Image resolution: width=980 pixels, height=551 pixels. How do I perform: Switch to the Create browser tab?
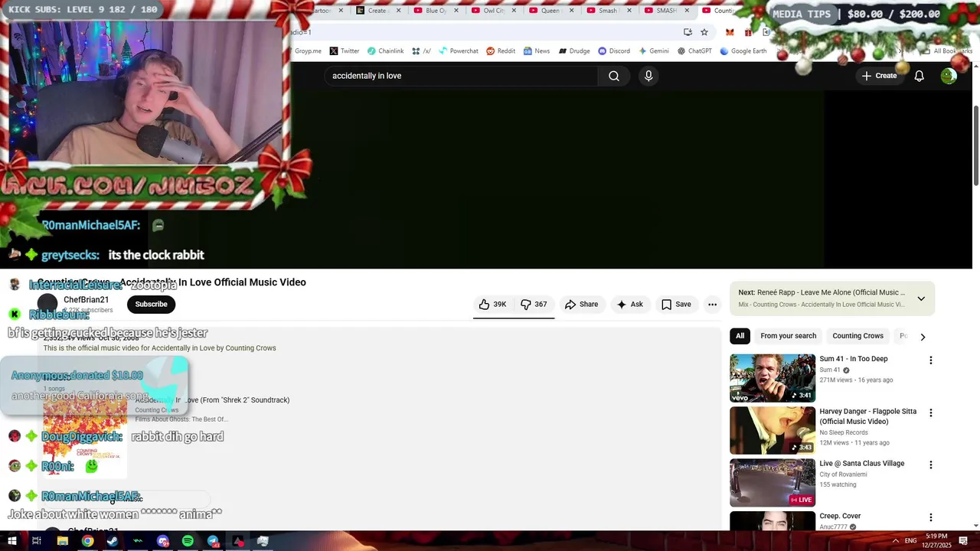tap(377, 11)
